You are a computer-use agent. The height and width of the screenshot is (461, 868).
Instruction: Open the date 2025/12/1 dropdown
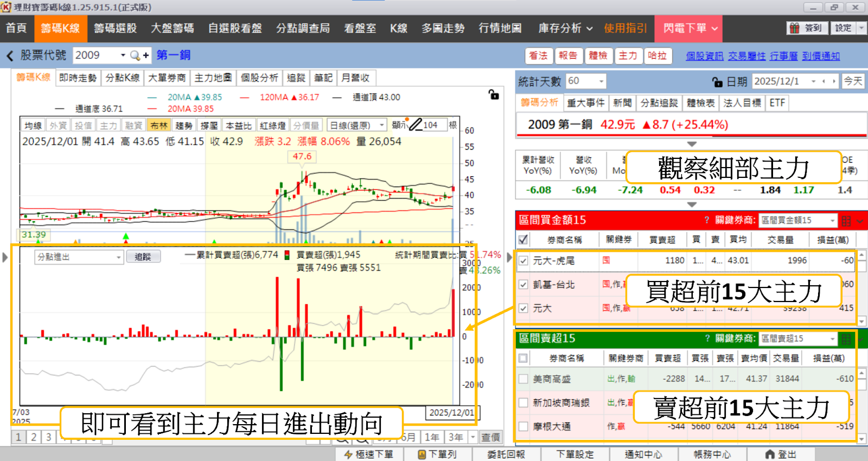[x=813, y=81]
